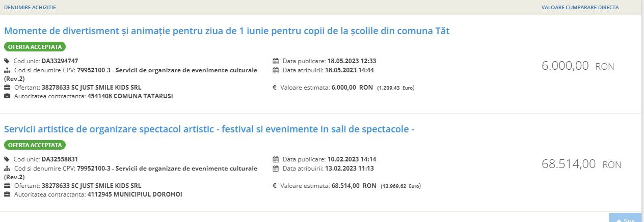Click the euro icon beside 68.514,00 RON estimate

click(275, 186)
